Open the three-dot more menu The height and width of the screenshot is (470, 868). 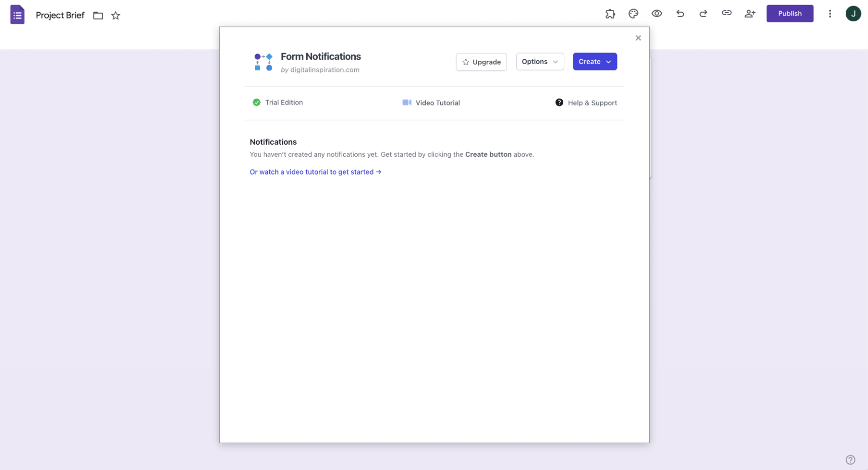tap(830, 14)
